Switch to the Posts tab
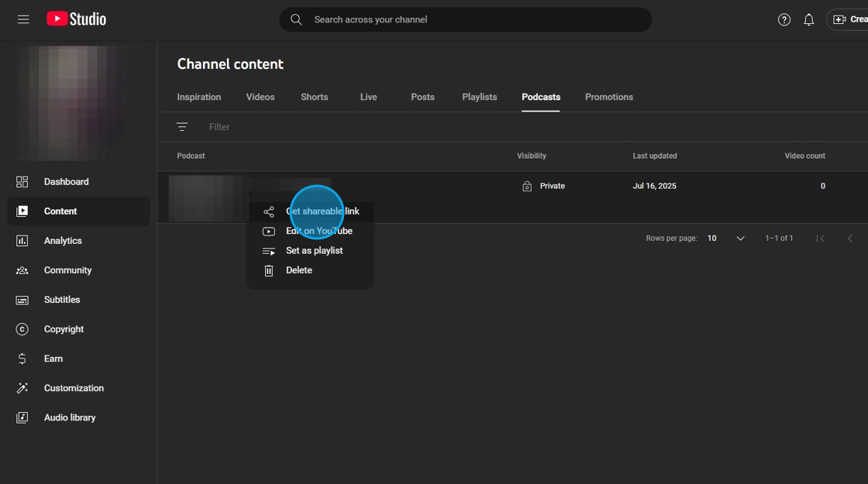This screenshot has width=868, height=484. 422,97
